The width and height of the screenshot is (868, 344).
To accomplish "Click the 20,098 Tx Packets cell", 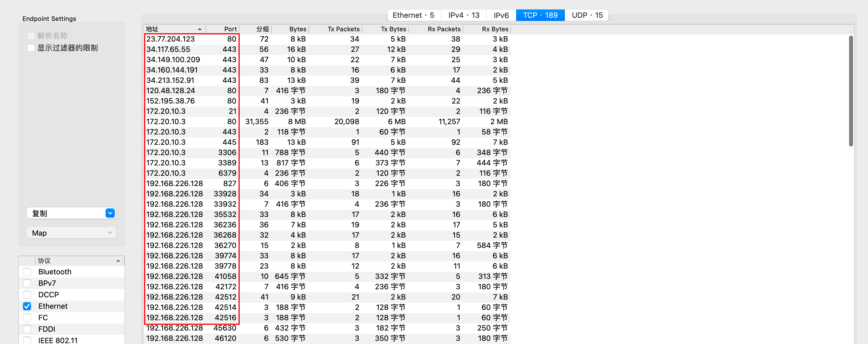I will click(x=347, y=122).
